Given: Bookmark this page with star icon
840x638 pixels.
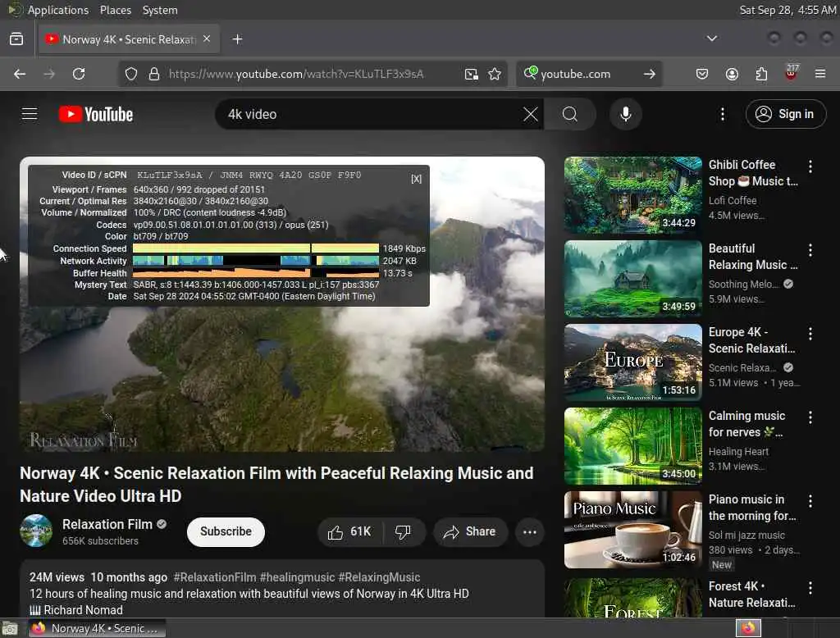Looking at the screenshot, I should (495, 74).
